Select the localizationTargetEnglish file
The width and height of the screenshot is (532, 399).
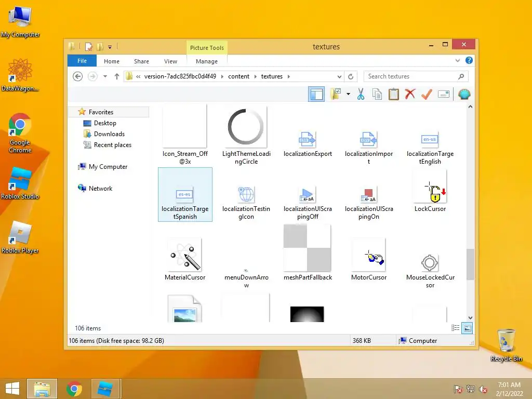pyautogui.click(x=430, y=148)
